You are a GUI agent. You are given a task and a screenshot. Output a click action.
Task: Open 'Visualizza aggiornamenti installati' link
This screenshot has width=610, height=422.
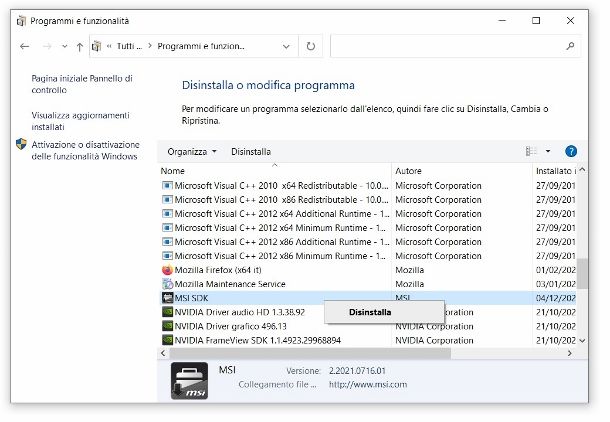click(x=80, y=121)
